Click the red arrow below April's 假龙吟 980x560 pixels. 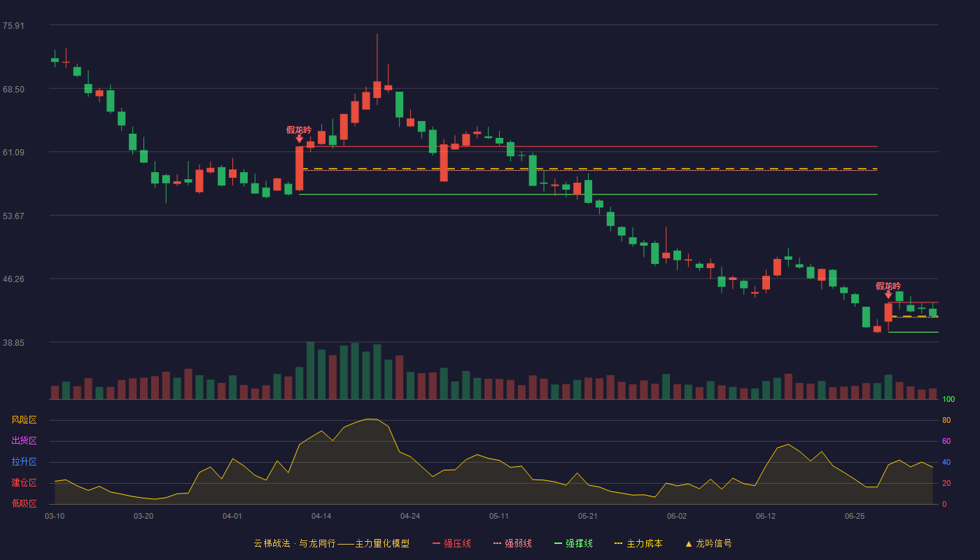[300, 139]
